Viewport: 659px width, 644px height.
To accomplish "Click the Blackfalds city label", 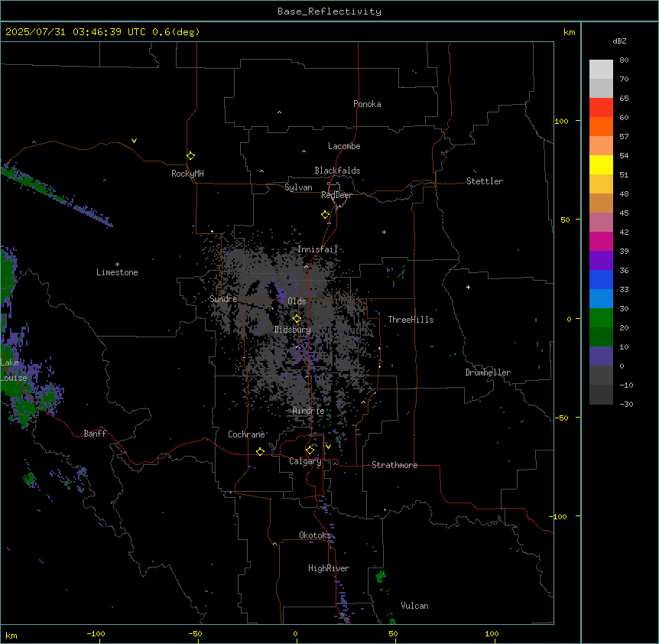I will tap(337, 171).
